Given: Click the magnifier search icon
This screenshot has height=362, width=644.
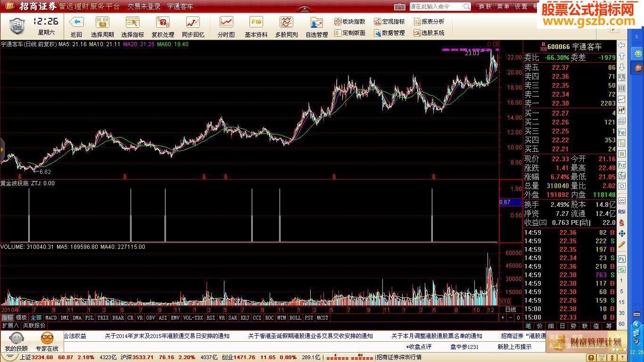Looking at the screenshot, I should (x=466, y=7).
